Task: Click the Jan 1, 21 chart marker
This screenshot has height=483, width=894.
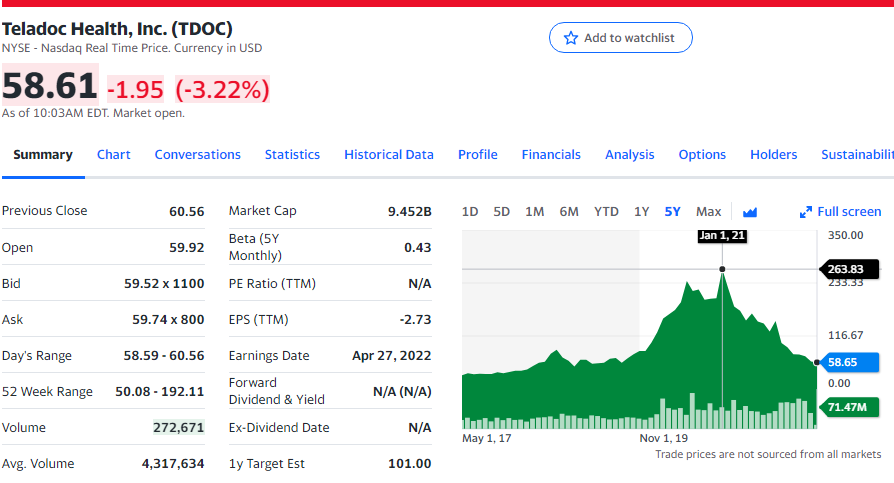Action: tap(722, 236)
